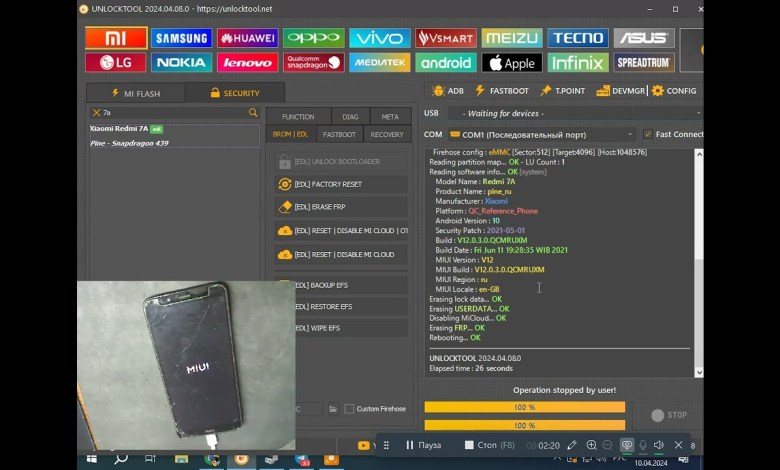This screenshot has width=780, height=470.
Task: Open the Huawei brand section
Action: pyautogui.click(x=247, y=38)
